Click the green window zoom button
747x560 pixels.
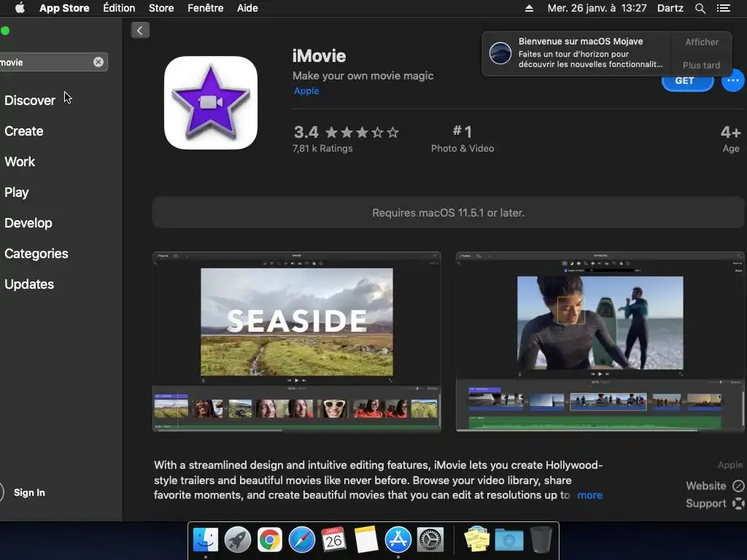[5, 31]
